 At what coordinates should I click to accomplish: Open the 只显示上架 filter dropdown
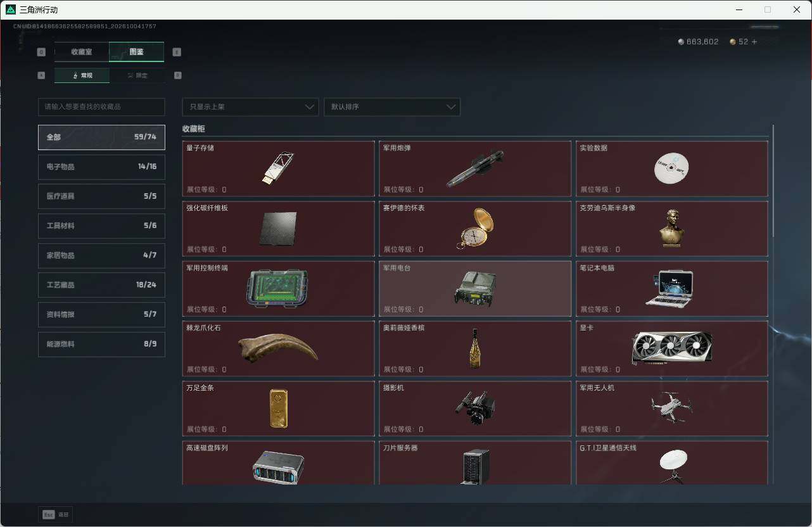pyautogui.click(x=250, y=107)
